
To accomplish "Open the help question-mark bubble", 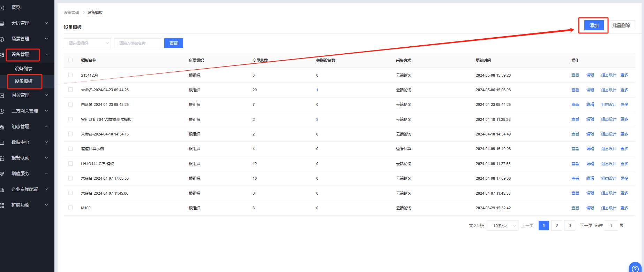I will point(635,268).
